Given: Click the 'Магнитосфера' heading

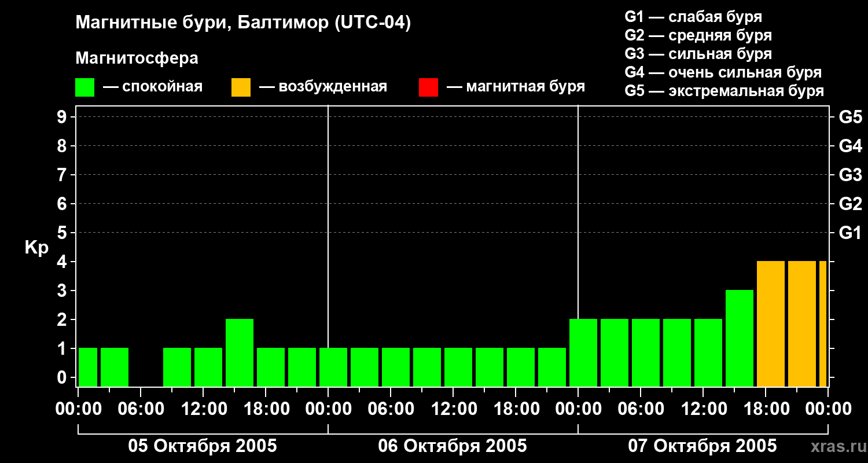Looking at the screenshot, I should (x=137, y=58).
